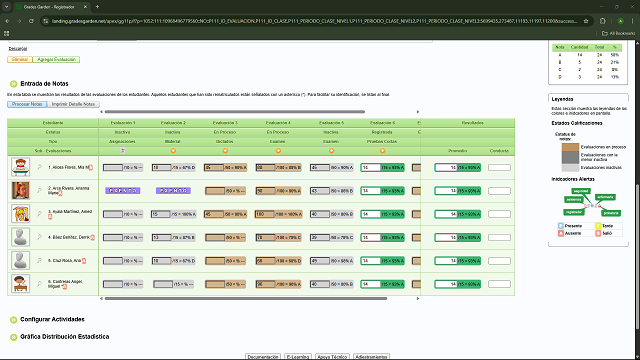
Task: Follow the Descargar link
Action: [18, 49]
